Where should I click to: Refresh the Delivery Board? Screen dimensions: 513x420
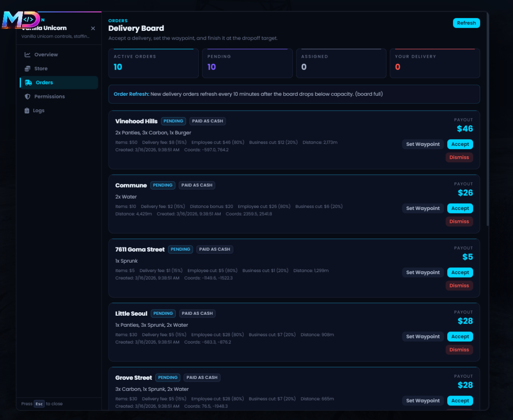466,23
